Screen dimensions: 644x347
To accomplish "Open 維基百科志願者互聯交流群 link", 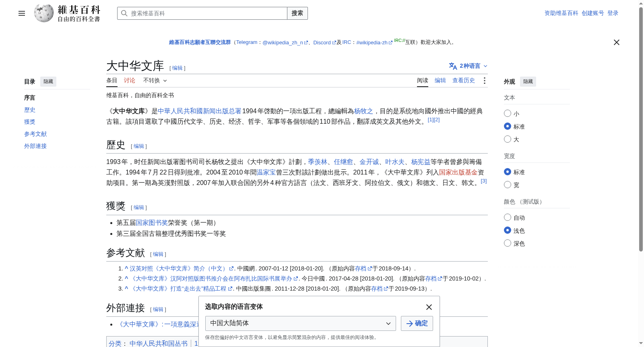I will click(200, 42).
